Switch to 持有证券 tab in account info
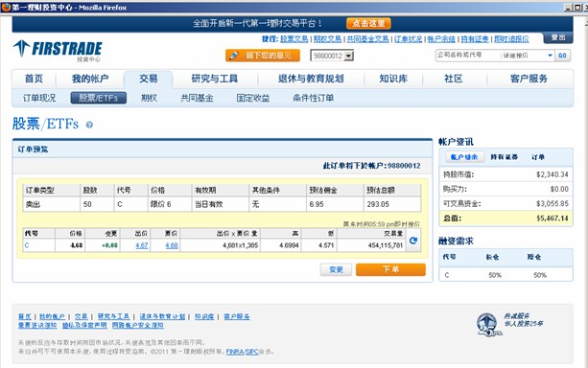The width and height of the screenshot is (588, 368). click(x=504, y=157)
